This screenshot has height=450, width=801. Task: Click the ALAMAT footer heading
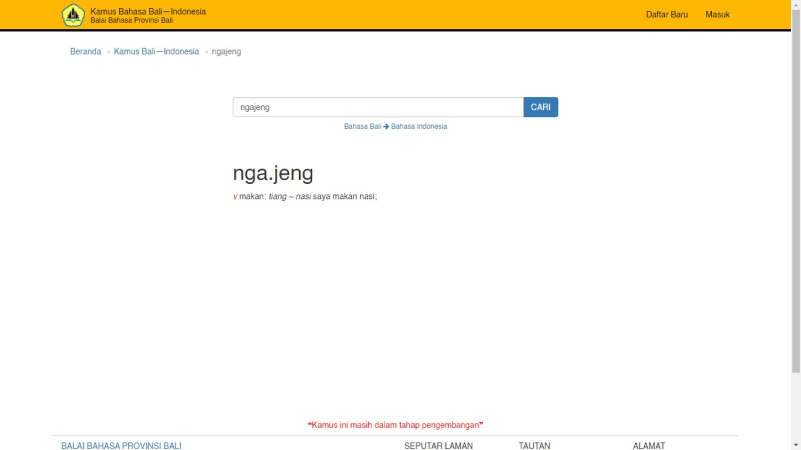click(648, 445)
